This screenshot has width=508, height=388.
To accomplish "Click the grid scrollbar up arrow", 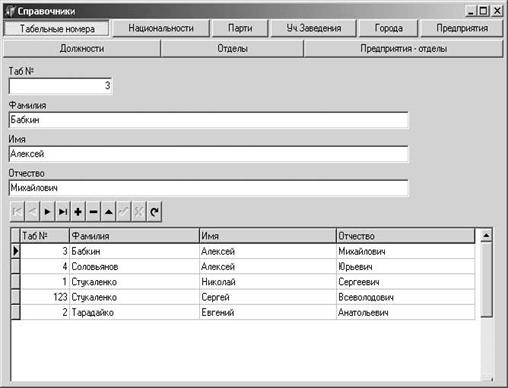I will pyautogui.click(x=486, y=236).
